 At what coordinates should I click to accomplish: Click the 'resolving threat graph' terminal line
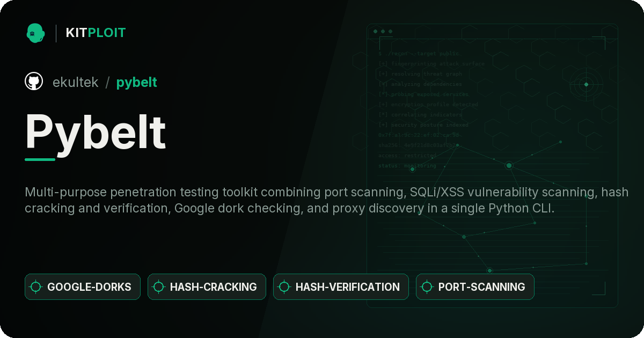coord(420,74)
